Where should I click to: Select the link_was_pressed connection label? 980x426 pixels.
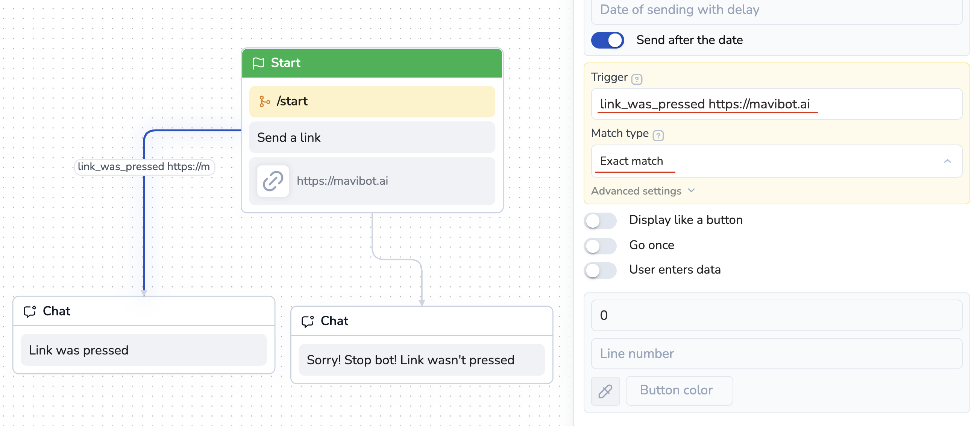144,167
